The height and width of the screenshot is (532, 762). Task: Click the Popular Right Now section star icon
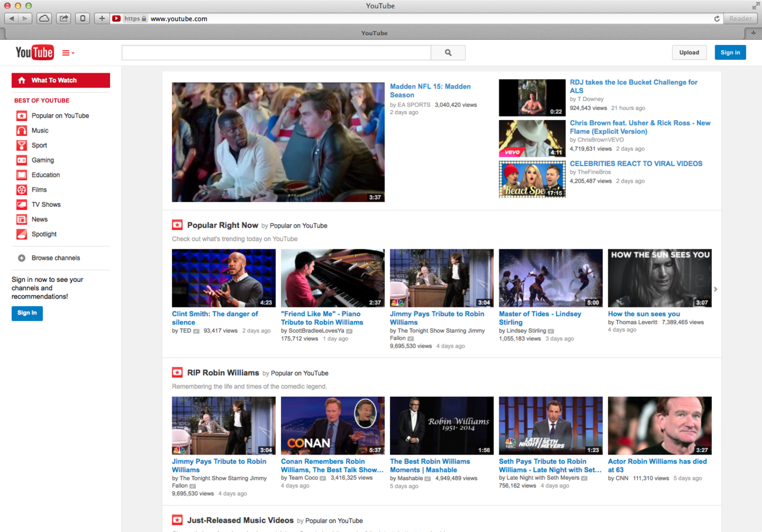pyautogui.click(x=177, y=225)
